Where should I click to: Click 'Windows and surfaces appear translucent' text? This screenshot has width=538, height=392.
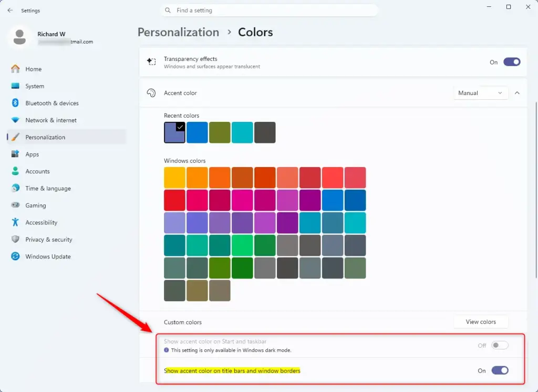tap(212, 67)
